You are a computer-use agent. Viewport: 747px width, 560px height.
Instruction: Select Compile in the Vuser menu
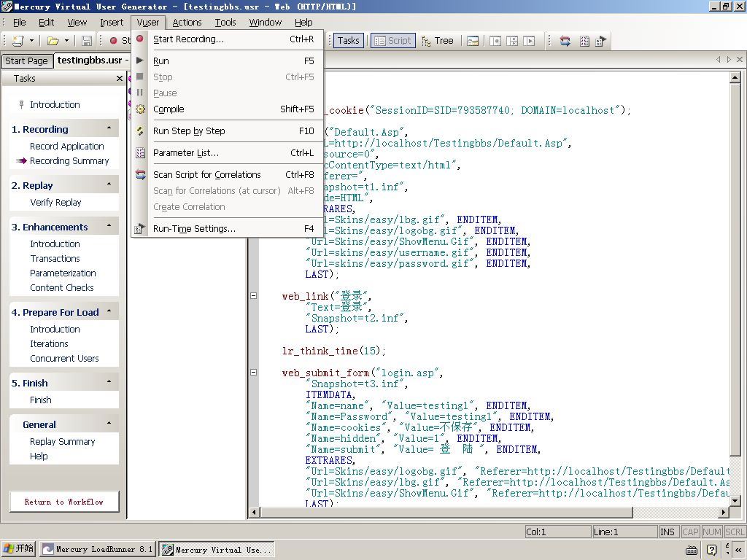click(x=228, y=109)
